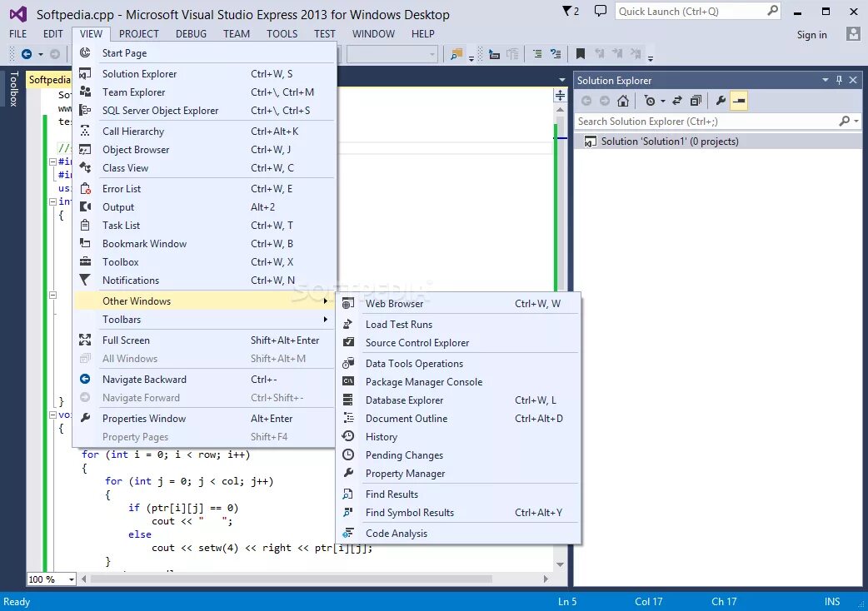
Task: Open the empty combo box in the toolbar
Action: [392, 53]
